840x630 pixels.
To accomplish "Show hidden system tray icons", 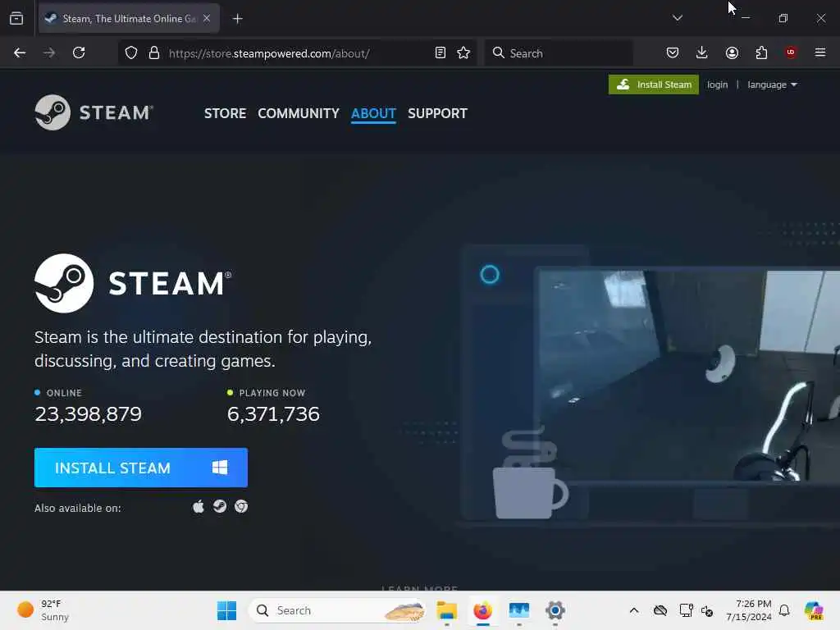I will coord(634,610).
